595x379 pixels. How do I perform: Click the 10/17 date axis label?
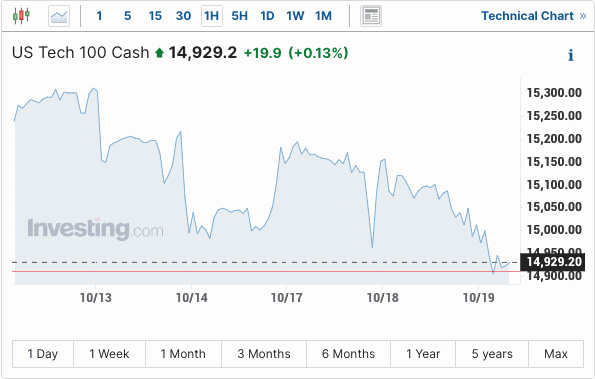[286, 298]
